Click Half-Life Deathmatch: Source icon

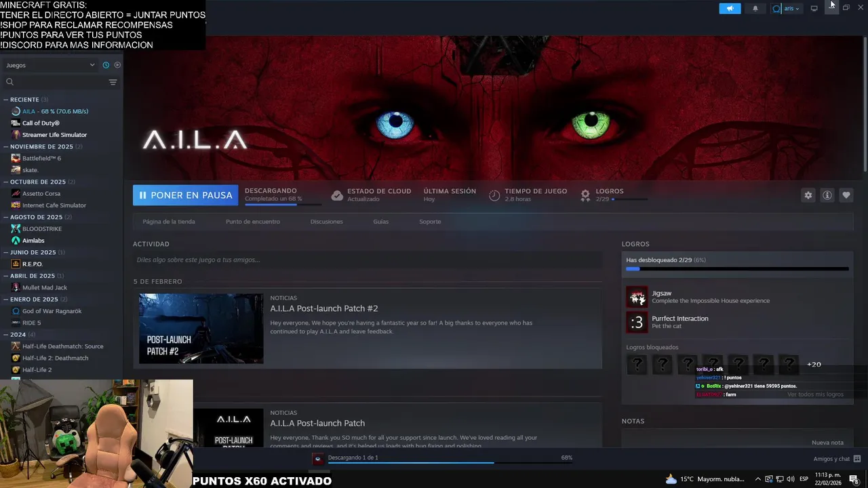pos(16,346)
